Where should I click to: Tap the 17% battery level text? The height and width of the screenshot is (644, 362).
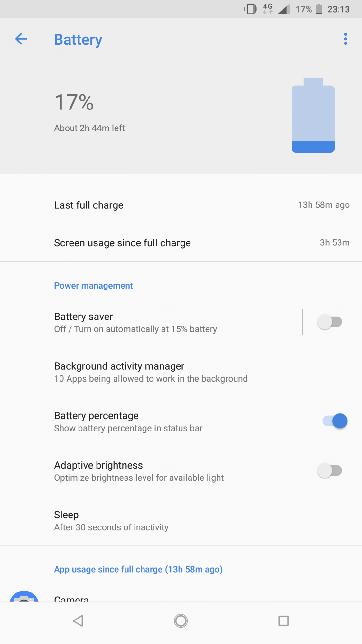pyautogui.click(x=74, y=102)
